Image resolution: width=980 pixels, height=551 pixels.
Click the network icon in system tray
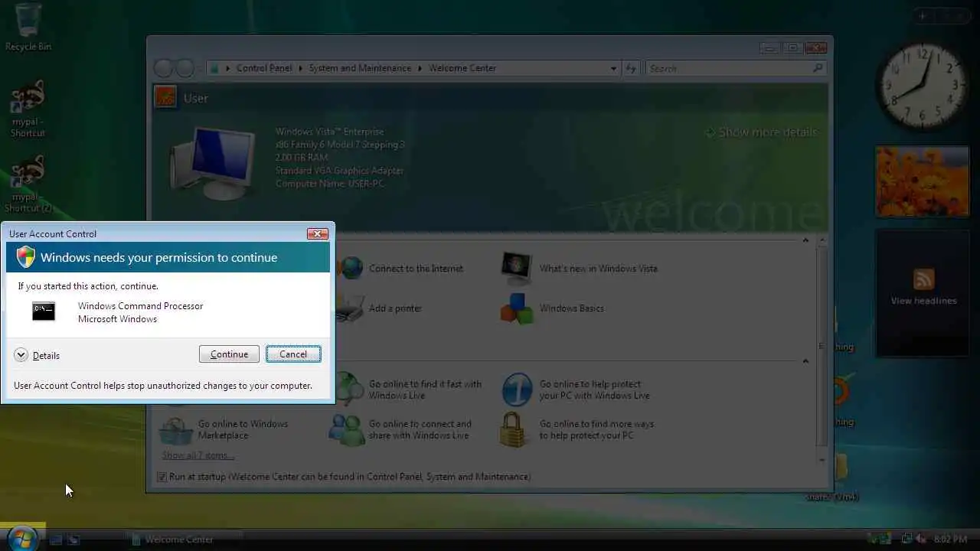906,540
